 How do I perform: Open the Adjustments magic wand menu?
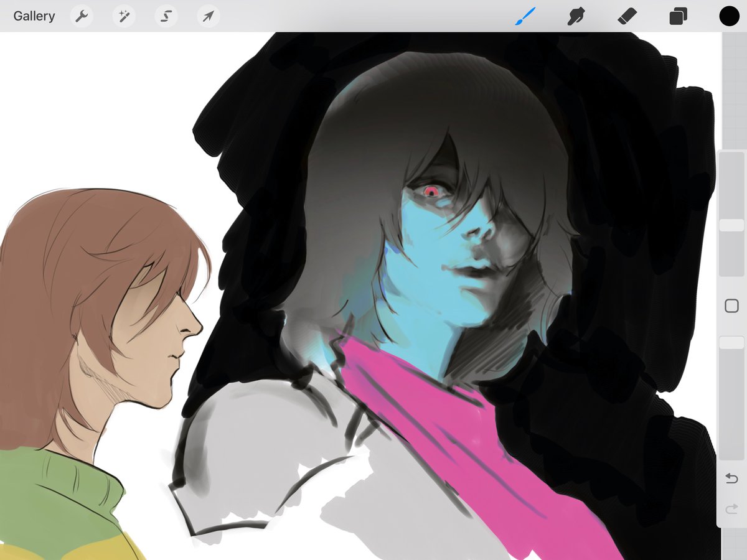tap(124, 16)
